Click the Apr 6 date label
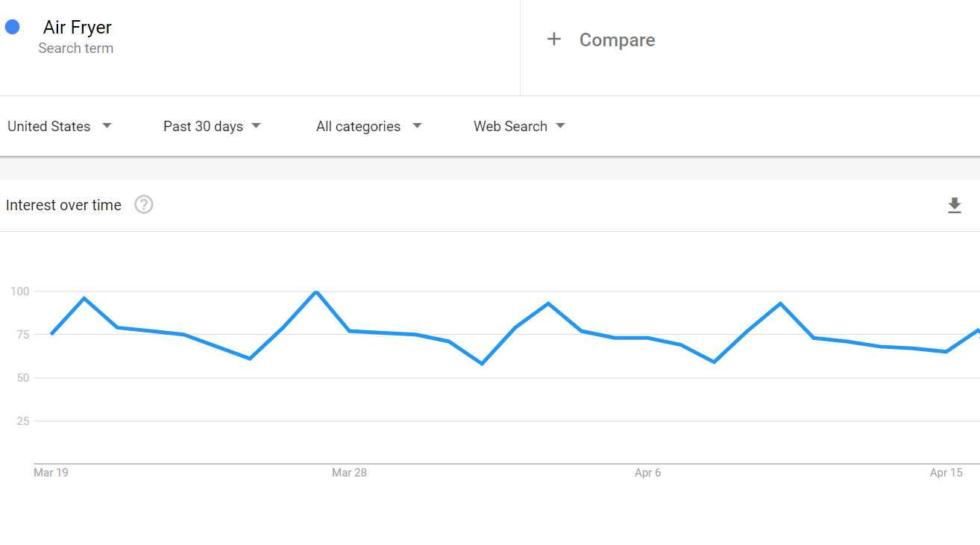Image resolution: width=980 pixels, height=545 pixels. (647, 473)
